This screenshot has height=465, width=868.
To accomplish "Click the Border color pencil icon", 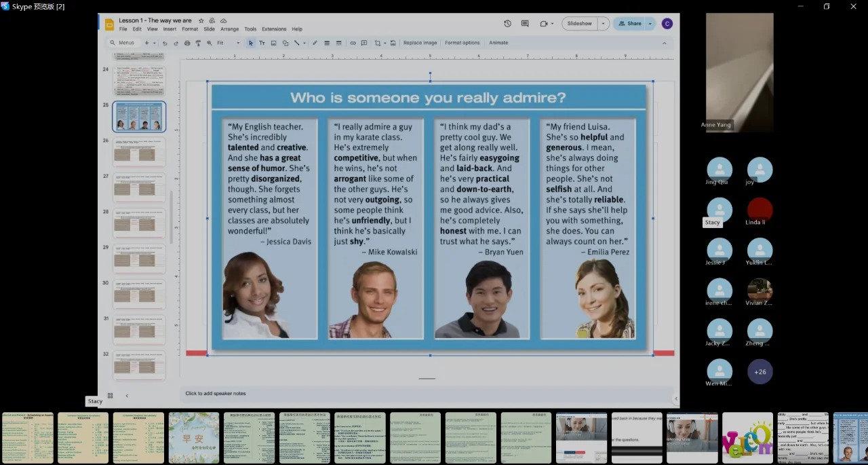I will pyautogui.click(x=315, y=43).
